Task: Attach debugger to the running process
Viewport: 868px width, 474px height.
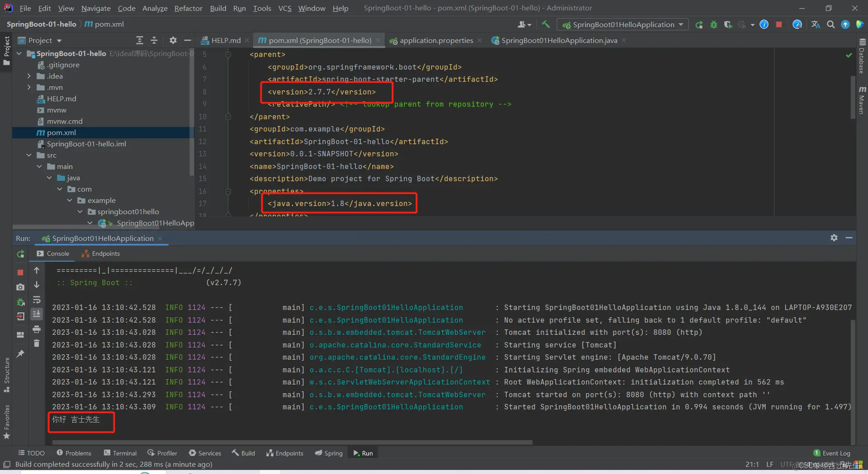Action: point(20,302)
